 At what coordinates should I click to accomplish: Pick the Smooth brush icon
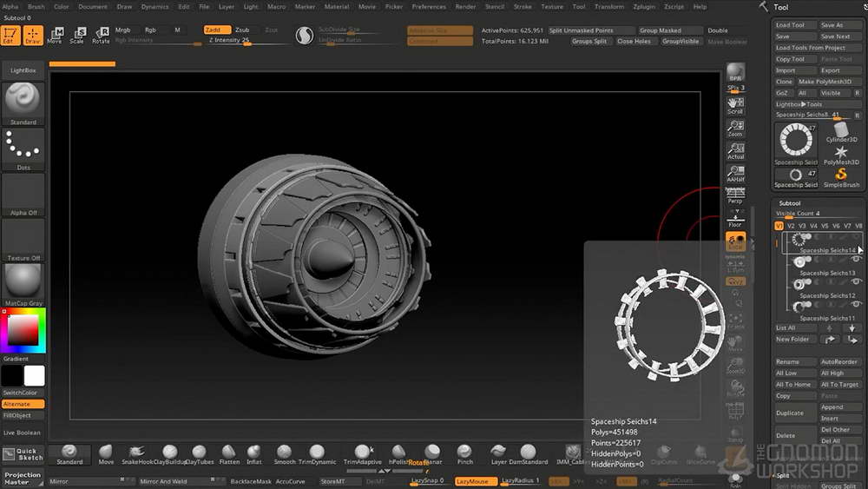point(284,454)
